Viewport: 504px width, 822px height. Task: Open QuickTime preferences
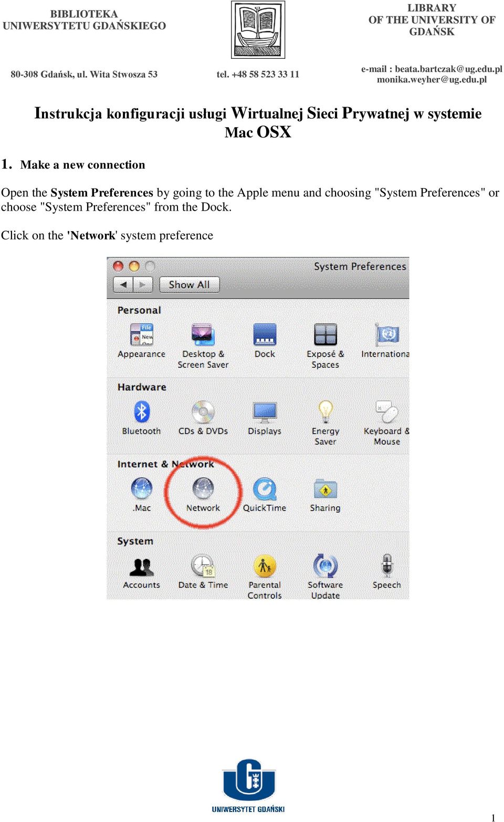[x=265, y=494]
